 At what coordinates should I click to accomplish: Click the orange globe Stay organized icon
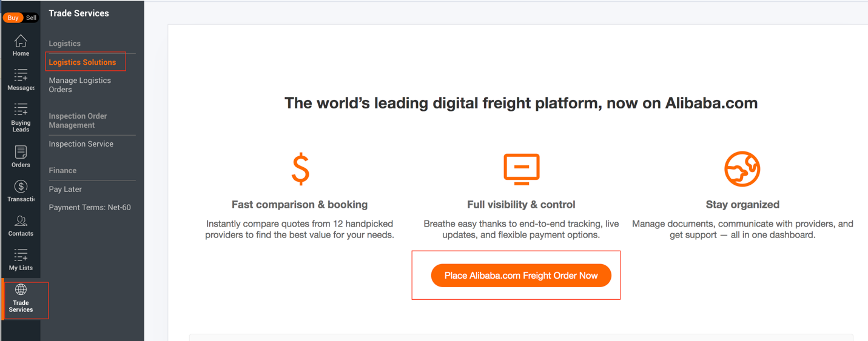[742, 169]
